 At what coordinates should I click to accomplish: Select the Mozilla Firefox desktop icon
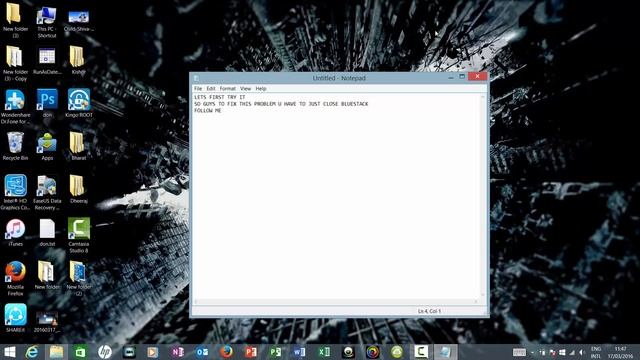tap(15, 278)
